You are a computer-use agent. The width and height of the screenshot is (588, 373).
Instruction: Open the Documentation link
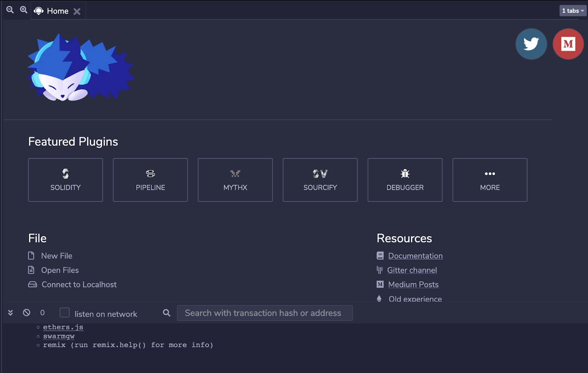[415, 256]
